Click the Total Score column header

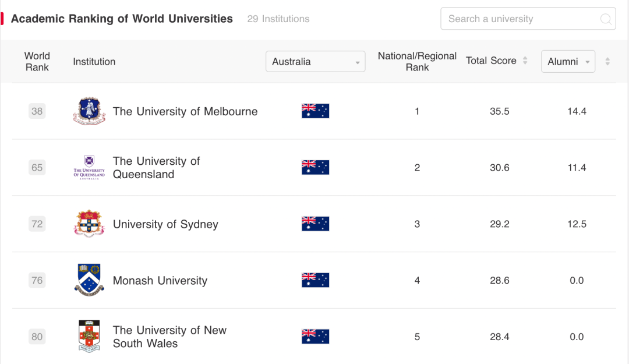pos(491,61)
